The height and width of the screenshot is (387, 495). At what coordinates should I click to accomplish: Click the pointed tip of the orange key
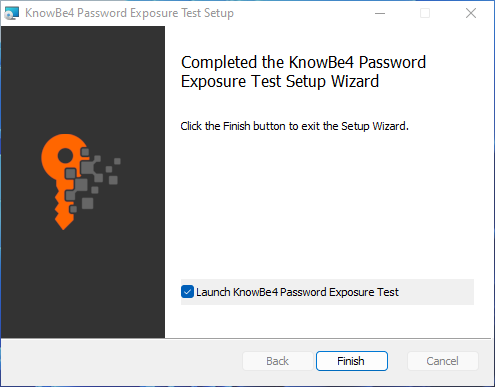pos(64,223)
